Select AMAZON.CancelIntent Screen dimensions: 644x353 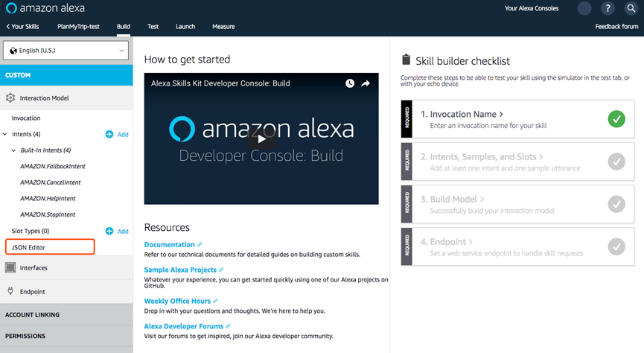click(51, 182)
